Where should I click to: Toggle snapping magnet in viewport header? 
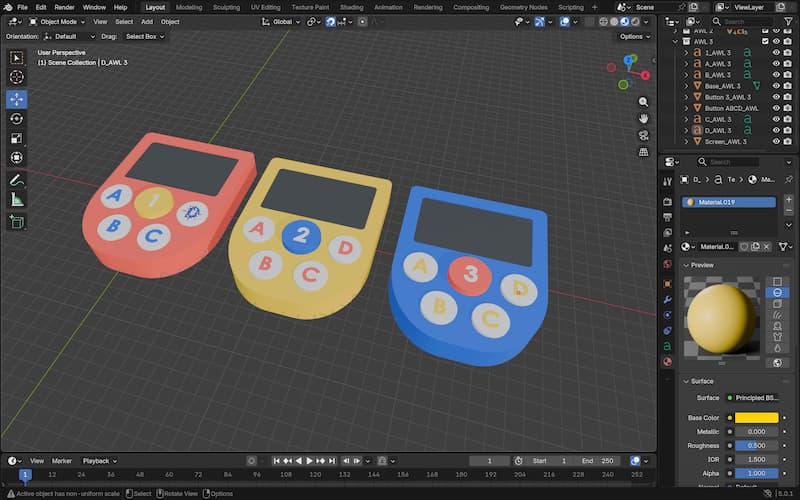[x=330, y=22]
